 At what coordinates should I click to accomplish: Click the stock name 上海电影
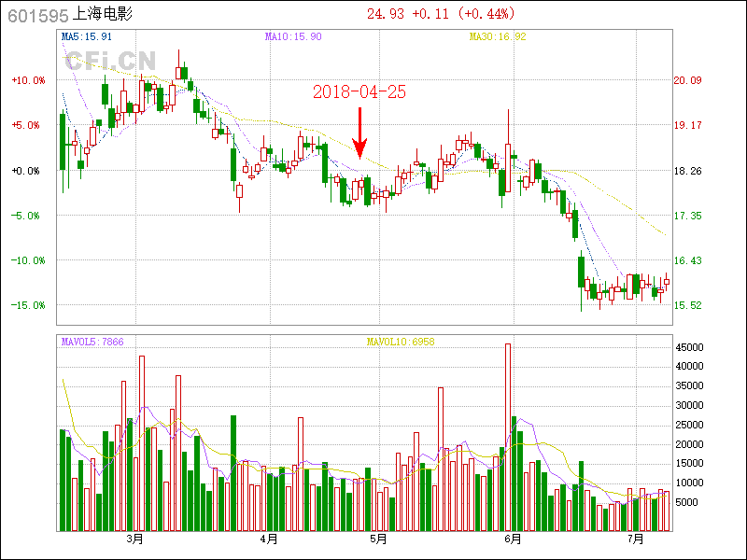pyautogui.click(x=103, y=14)
